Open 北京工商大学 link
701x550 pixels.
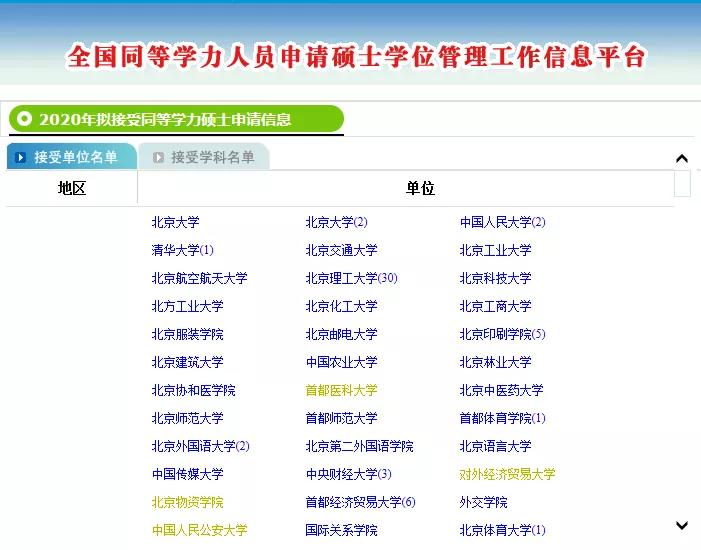point(495,306)
